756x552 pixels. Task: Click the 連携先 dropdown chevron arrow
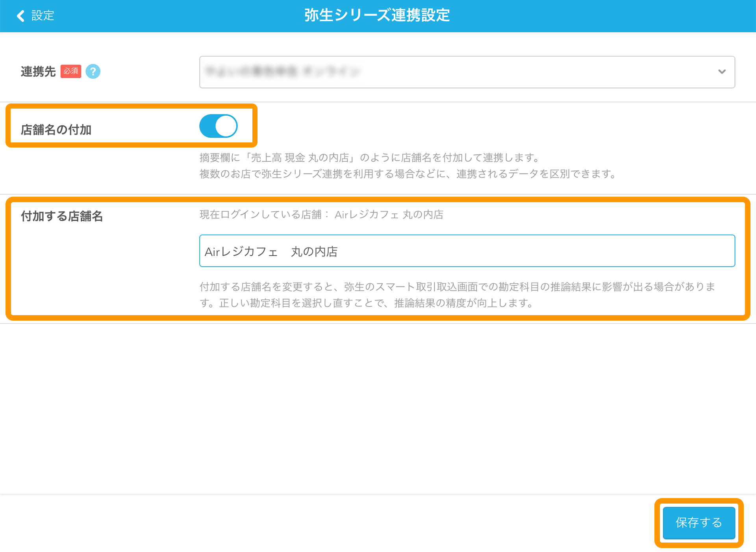pyautogui.click(x=722, y=72)
